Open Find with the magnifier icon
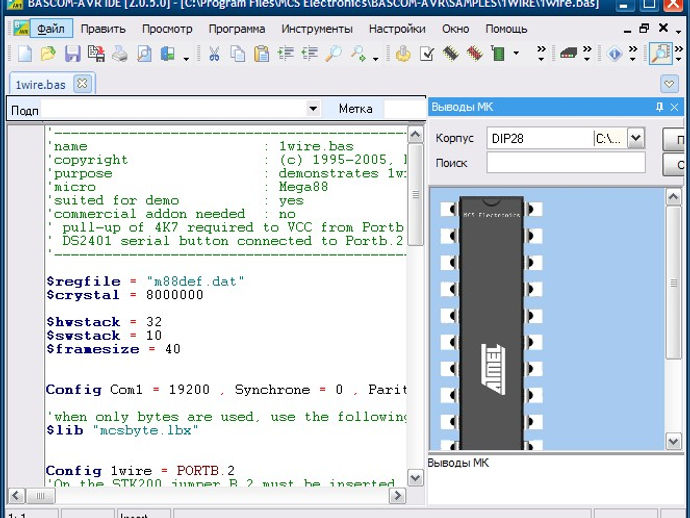 click(x=334, y=54)
